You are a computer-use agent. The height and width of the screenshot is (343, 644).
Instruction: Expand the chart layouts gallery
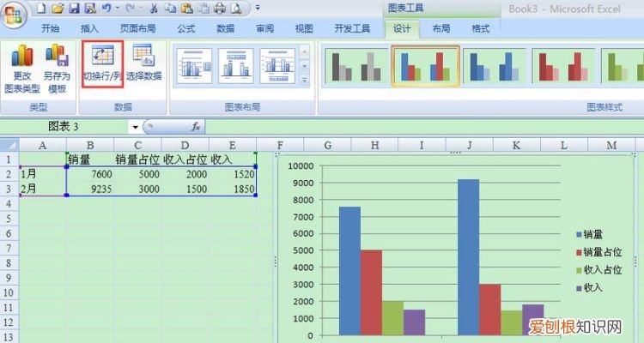304,80
